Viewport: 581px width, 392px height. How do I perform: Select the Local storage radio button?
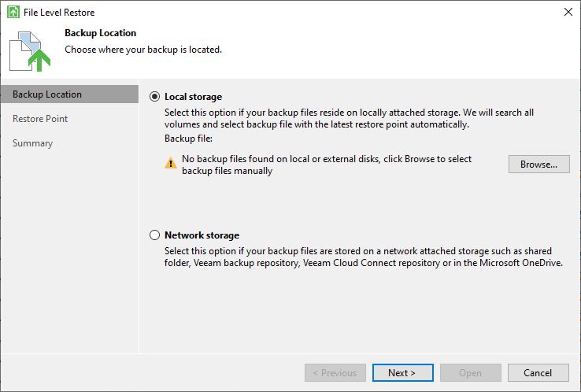click(154, 97)
